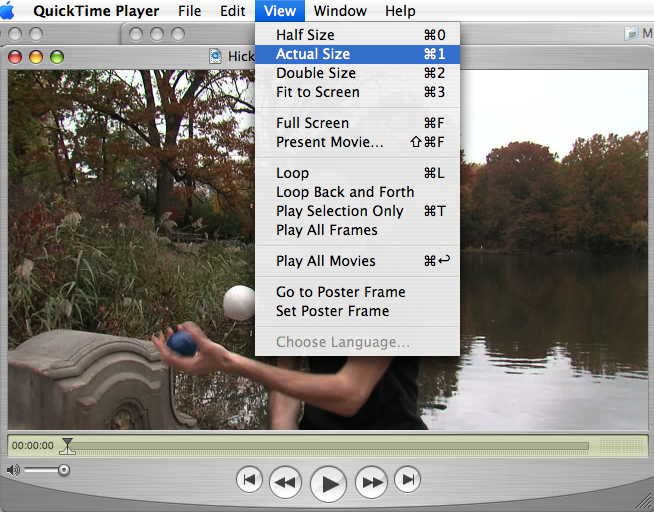
Task: Click the folder icon in background window
Action: (x=631, y=33)
